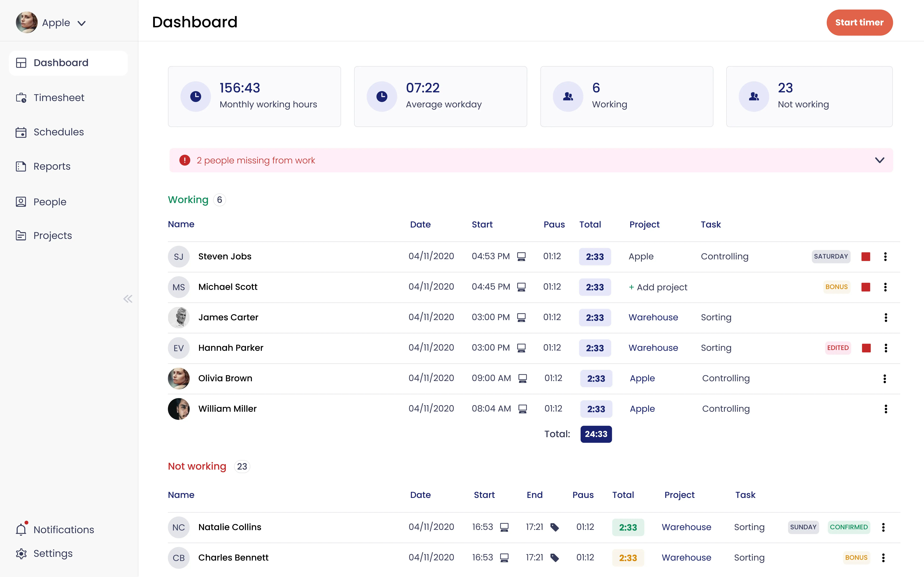Open more options for Charles Bennett
This screenshot has width=924, height=577.
883,558
